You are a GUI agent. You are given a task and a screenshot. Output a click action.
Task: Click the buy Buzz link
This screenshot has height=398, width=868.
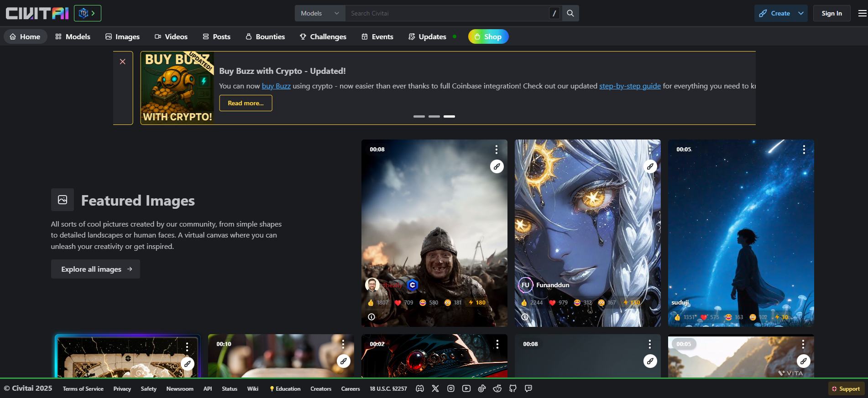pyautogui.click(x=276, y=86)
